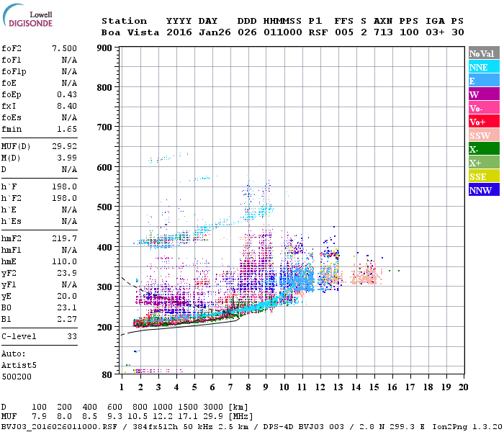Click the Boa Vista station name
The width and height of the screenshot is (504, 432).
click(x=130, y=32)
